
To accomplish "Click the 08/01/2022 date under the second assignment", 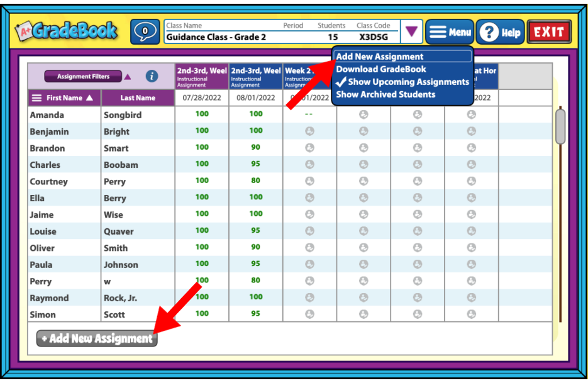I will (256, 98).
